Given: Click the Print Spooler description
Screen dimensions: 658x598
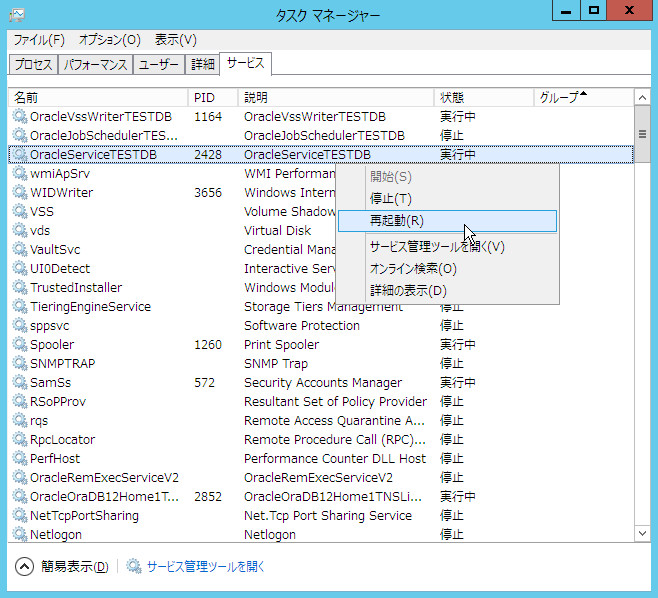Looking at the screenshot, I should pyautogui.click(x=282, y=345).
